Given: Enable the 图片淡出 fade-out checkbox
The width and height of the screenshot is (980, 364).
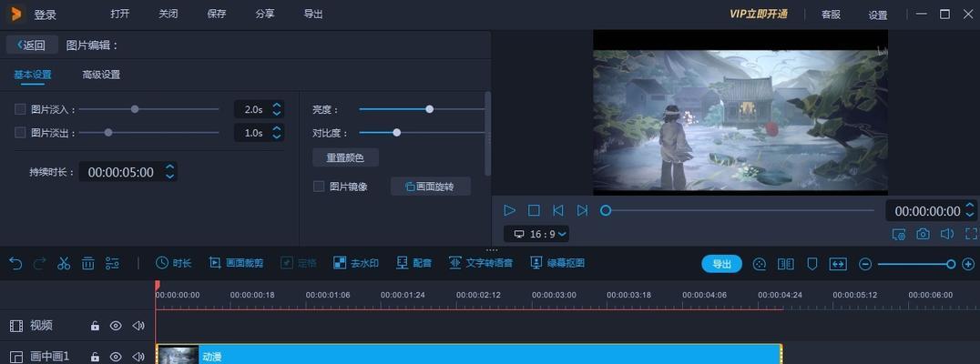Looking at the screenshot, I should [20, 132].
